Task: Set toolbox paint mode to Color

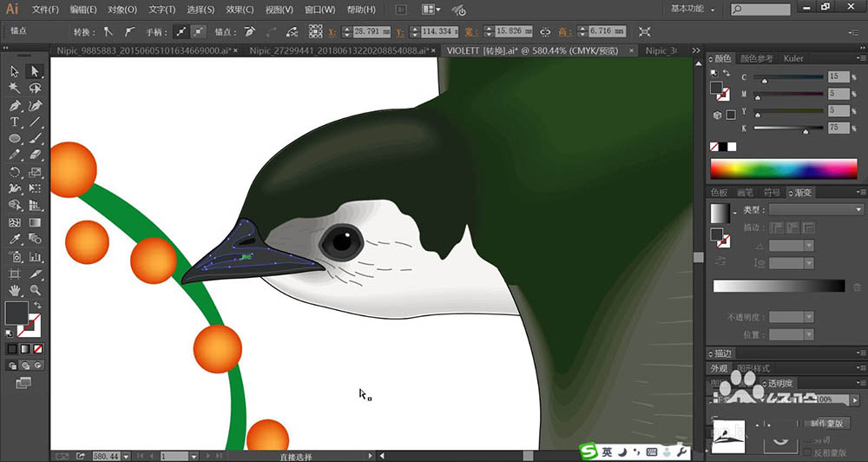Action: click(12, 349)
